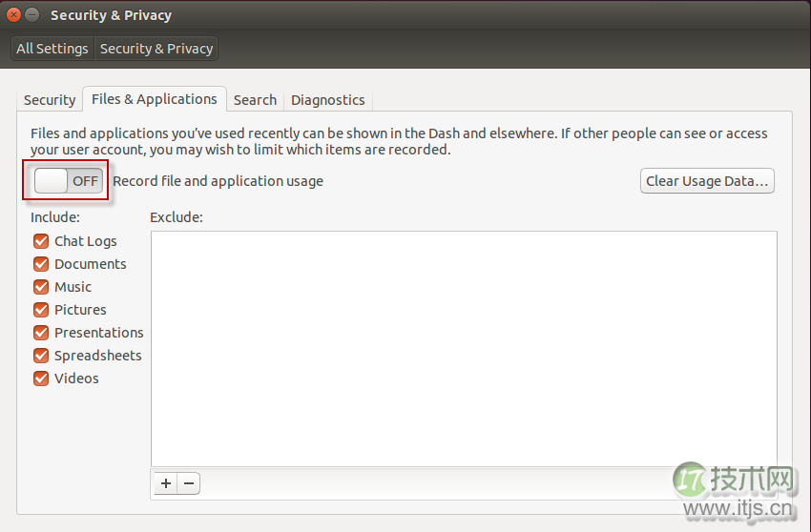Uncheck the Spreadsheets checkbox
Image resolution: width=811 pixels, height=532 pixels.
(x=41, y=356)
